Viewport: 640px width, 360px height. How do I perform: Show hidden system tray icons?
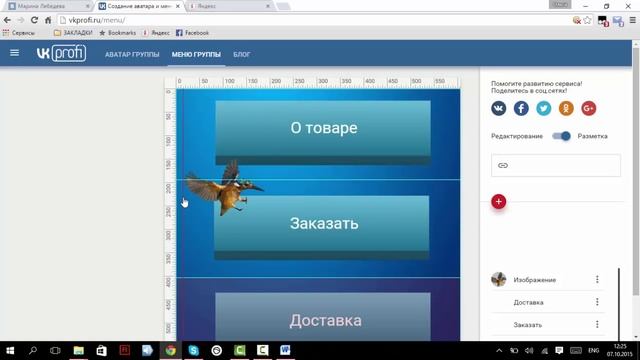point(499,351)
